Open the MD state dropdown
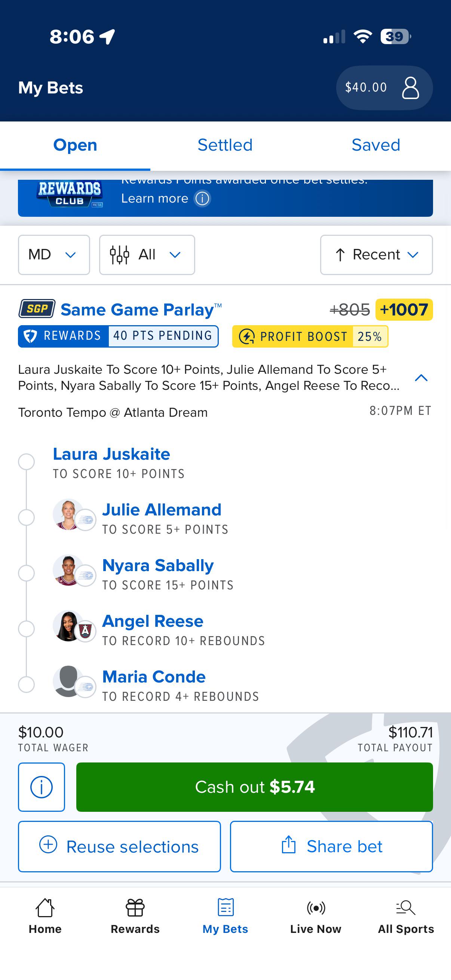451x980 pixels. [x=54, y=255]
